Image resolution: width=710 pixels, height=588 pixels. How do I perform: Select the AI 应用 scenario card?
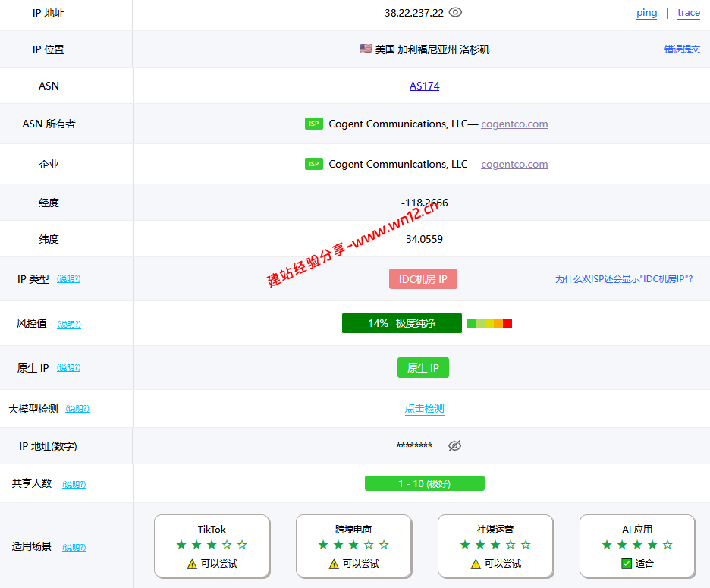637,546
